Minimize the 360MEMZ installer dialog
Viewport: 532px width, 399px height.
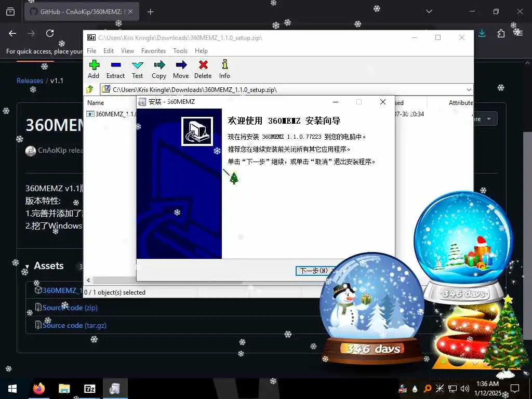336,102
